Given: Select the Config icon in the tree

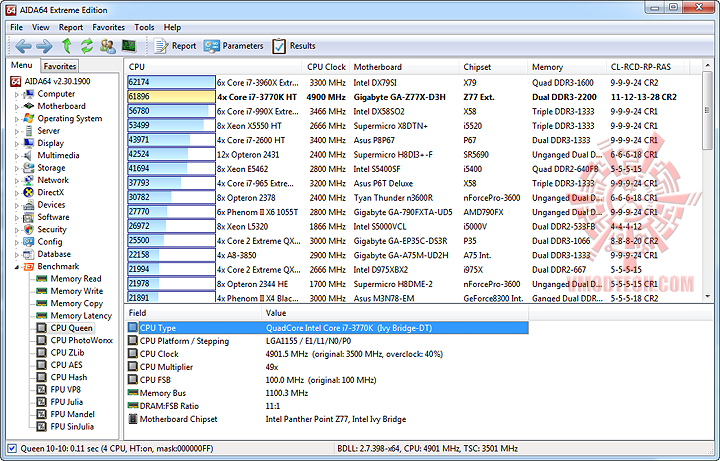Looking at the screenshot, I should tap(28, 242).
